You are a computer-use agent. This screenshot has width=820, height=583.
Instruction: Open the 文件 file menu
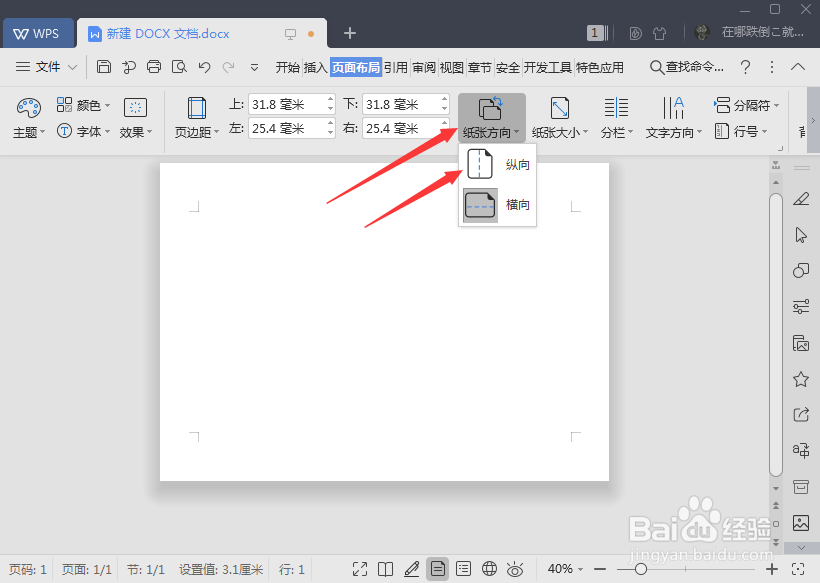[x=49, y=67]
